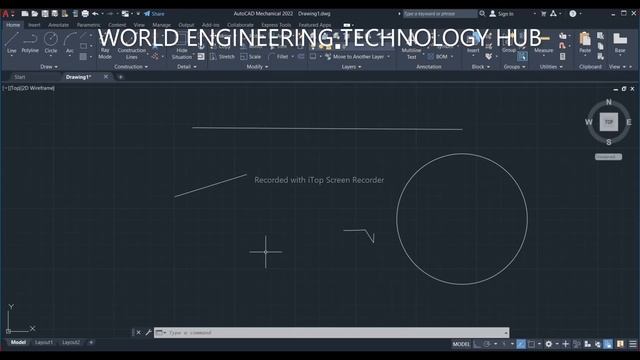Image resolution: width=640 pixels, height=360 pixels.
Task: Switch to the Insert ribbon tab
Action: pyautogui.click(x=34, y=25)
